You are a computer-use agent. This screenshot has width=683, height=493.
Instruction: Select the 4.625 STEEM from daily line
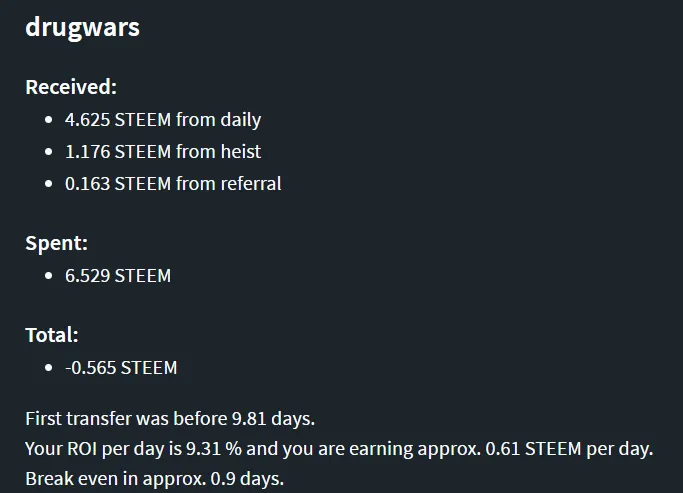(x=163, y=120)
